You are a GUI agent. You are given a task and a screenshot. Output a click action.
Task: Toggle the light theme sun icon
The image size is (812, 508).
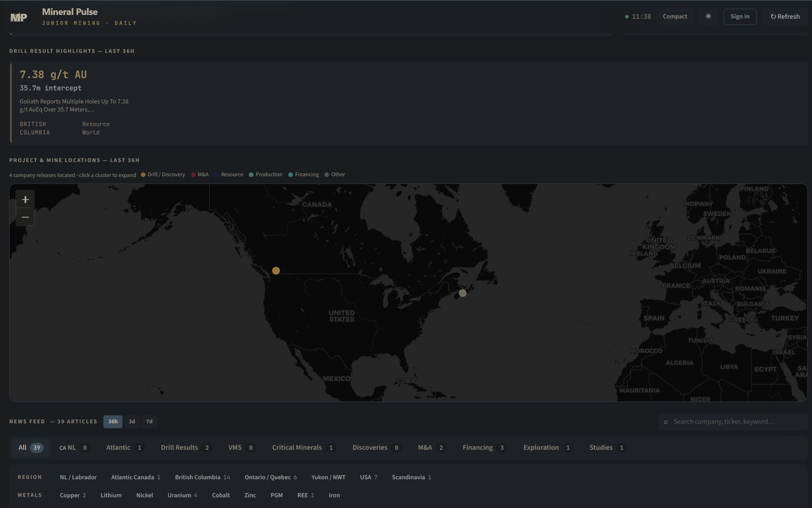pos(708,16)
